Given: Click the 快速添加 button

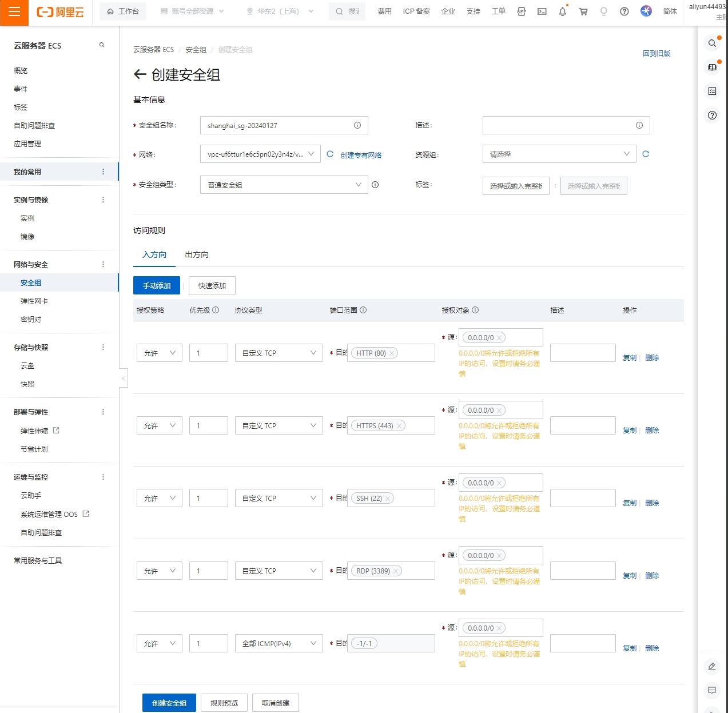Looking at the screenshot, I should (212, 285).
